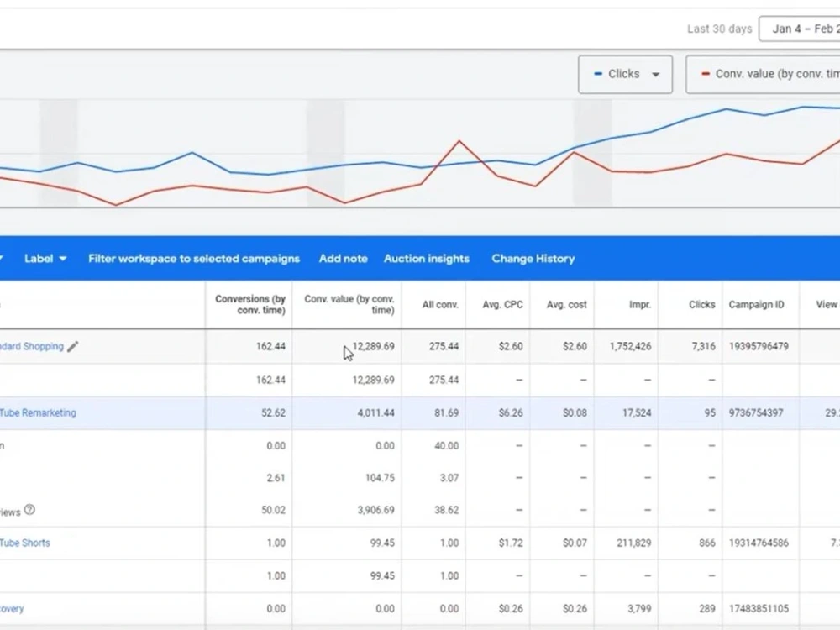
Task: Click impressions value 211,829
Action: 633,543
